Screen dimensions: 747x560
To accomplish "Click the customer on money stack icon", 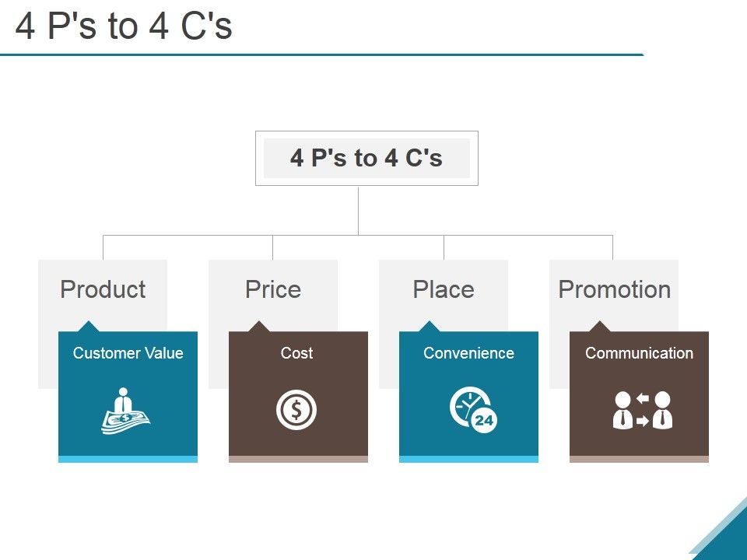I will pyautogui.click(x=126, y=410).
